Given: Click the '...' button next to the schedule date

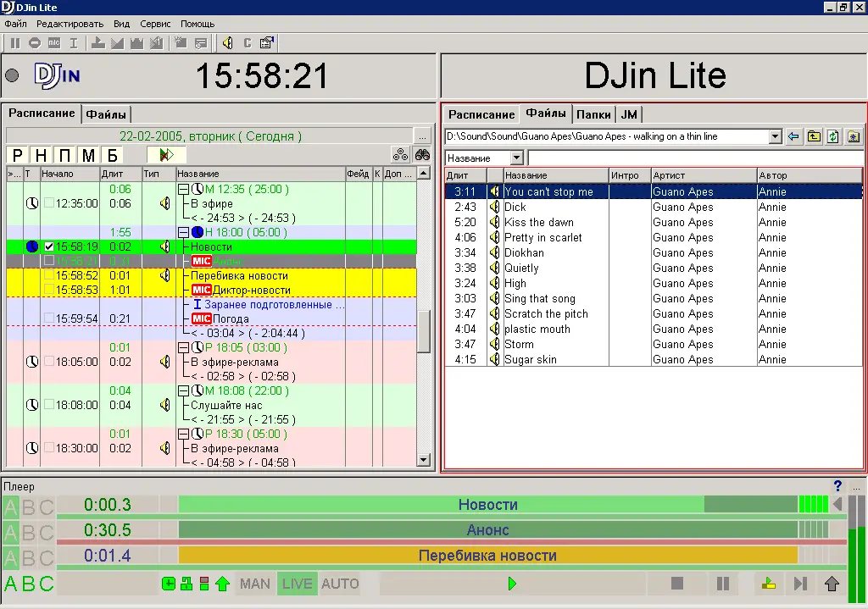Looking at the screenshot, I should coord(422,136).
